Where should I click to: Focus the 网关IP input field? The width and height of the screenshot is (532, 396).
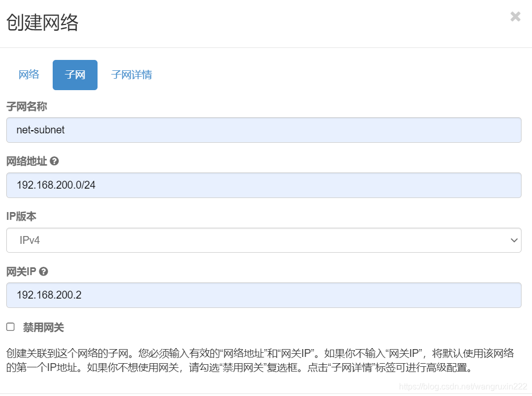263,295
